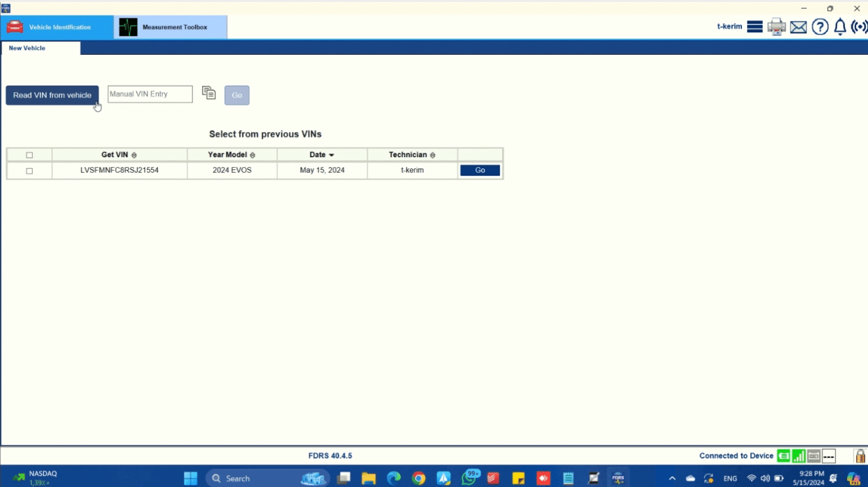Screen dimensions: 868x487
Task: Show hidden system tray icons chevron
Action: (x=672, y=479)
